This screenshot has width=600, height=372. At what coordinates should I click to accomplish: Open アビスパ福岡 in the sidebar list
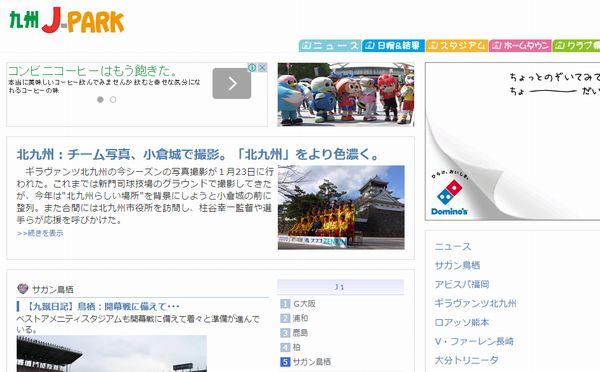[462, 284]
